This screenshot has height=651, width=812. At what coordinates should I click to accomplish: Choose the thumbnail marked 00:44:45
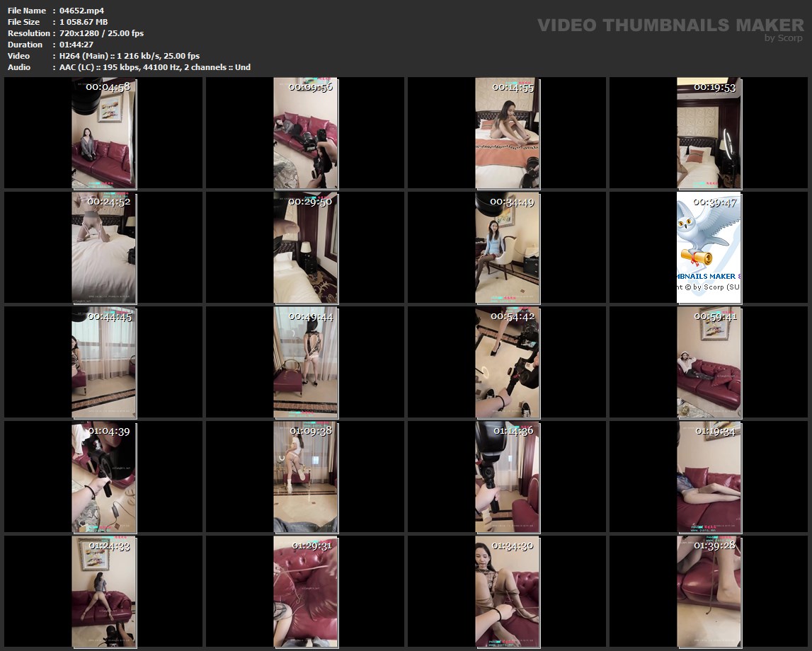[x=103, y=362]
